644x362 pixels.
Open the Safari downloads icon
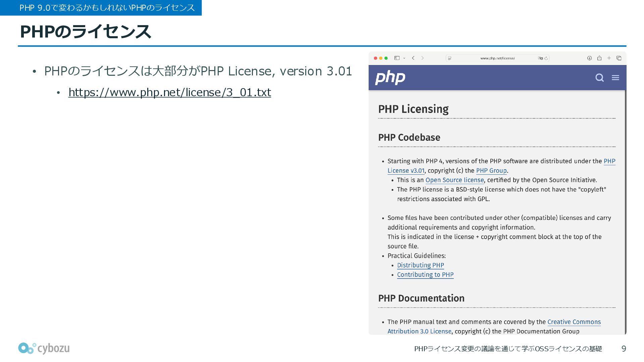[x=589, y=58]
